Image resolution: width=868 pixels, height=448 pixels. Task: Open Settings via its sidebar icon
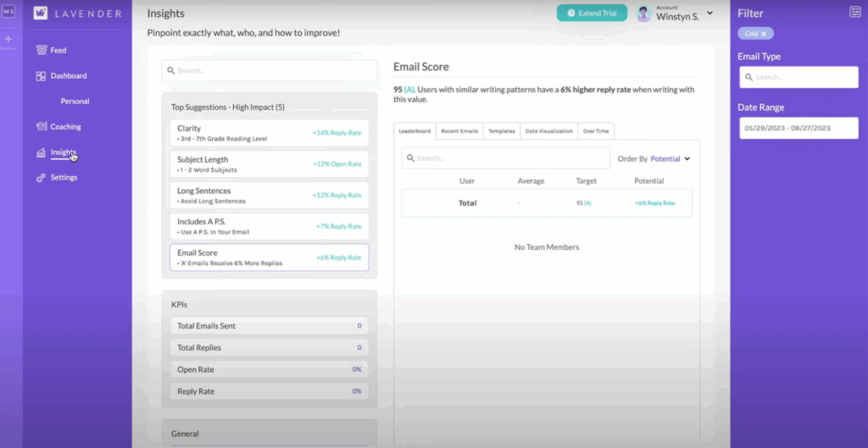point(42,178)
